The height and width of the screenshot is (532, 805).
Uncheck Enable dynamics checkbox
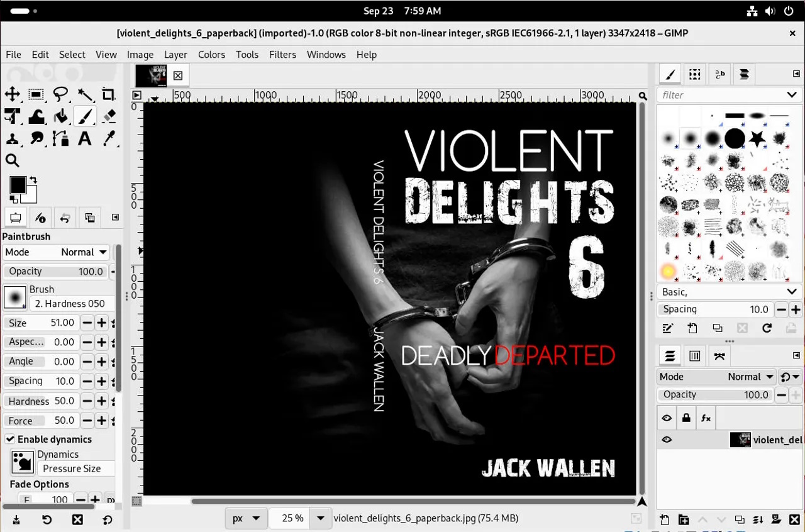click(10, 439)
